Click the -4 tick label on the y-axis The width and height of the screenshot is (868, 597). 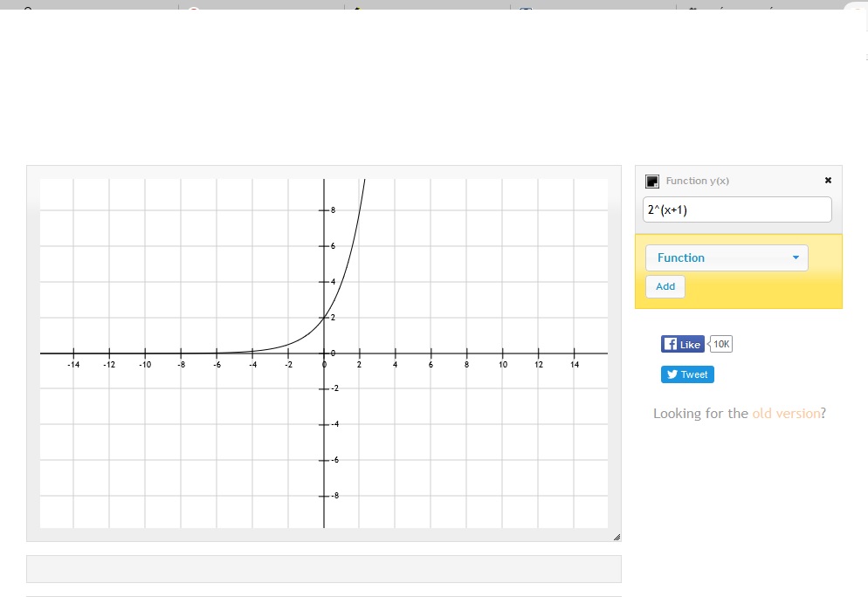coord(333,424)
